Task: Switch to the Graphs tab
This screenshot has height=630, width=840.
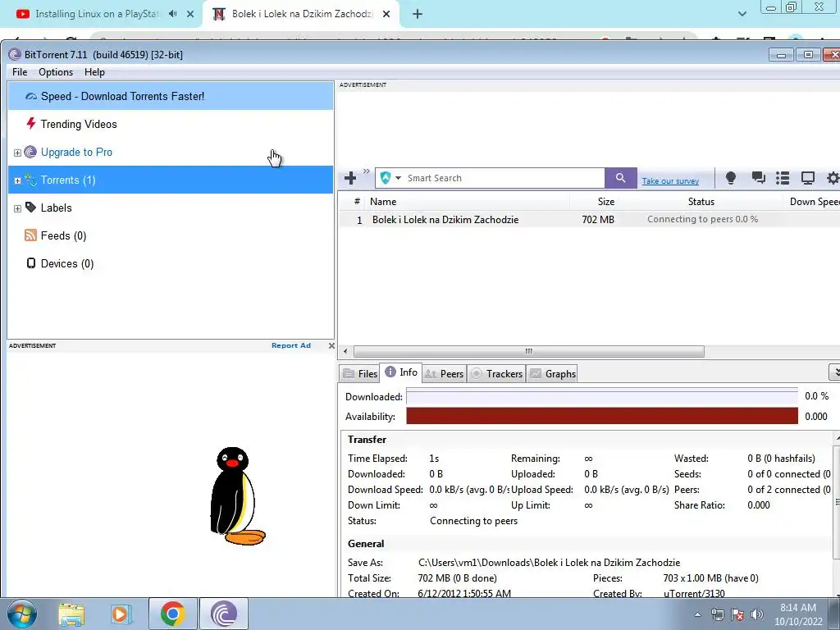Action: [x=553, y=373]
